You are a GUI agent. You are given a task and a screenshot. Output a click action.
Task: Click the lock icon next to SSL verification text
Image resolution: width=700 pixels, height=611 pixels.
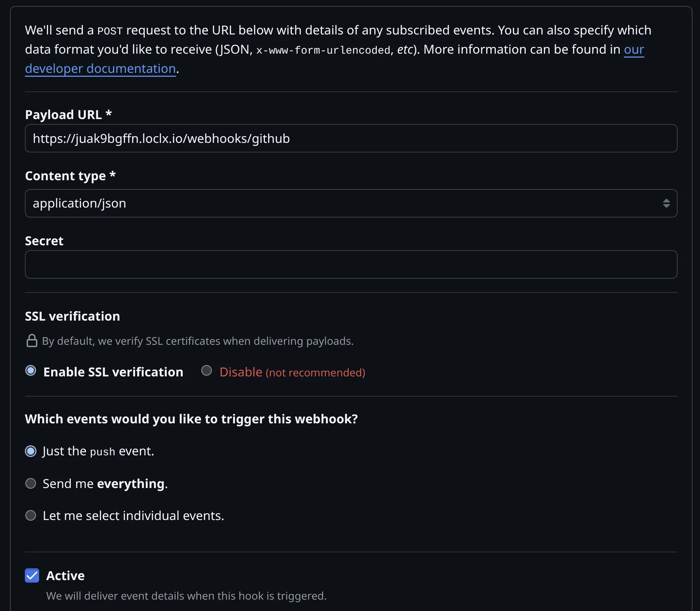31,341
